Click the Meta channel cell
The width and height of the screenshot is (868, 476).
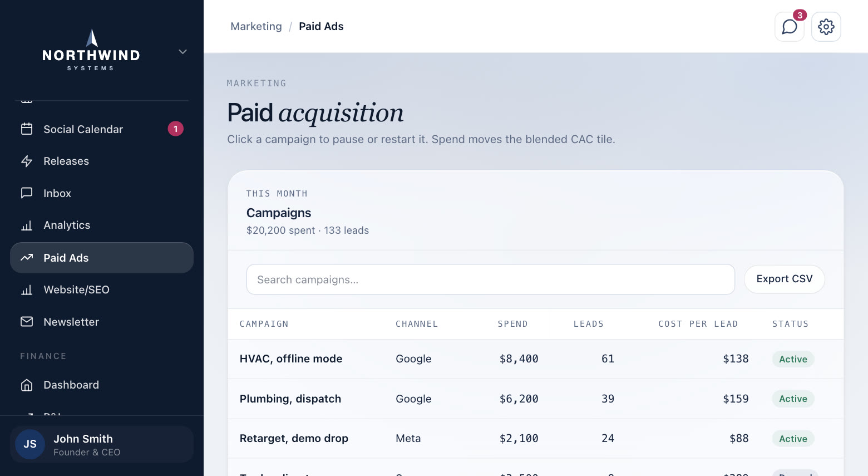pyautogui.click(x=408, y=439)
